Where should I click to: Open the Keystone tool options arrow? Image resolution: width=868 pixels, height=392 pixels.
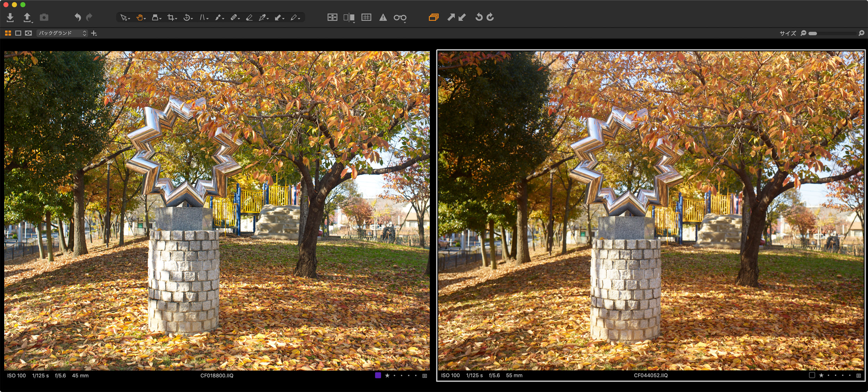pyautogui.click(x=208, y=18)
